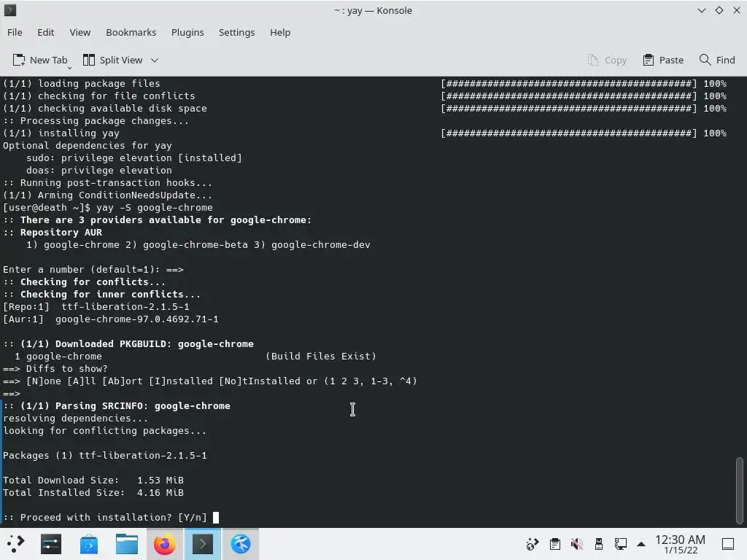Image resolution: width=747 pixels, height=560 pixels.
Task: Click '(Build Files Exist)' text
Action: [321, 356]
